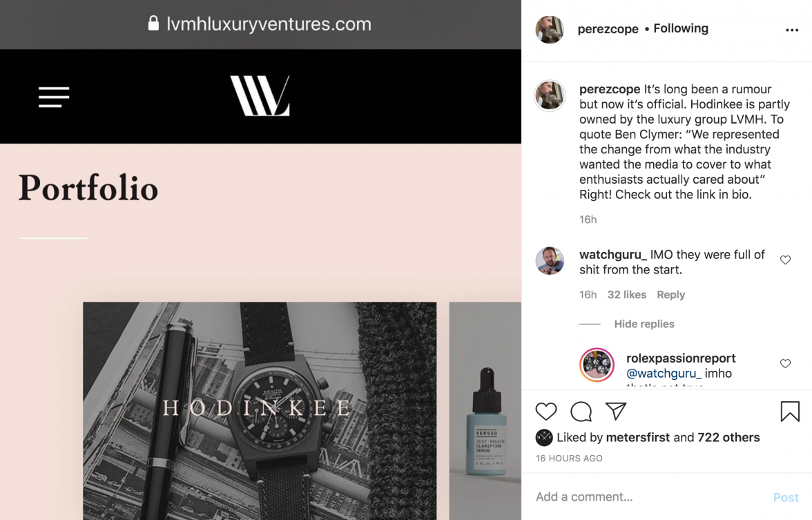Collapse the thread with Hide replies
The height and width of the screenshot is (520, 812).
[x=644, y=325]
